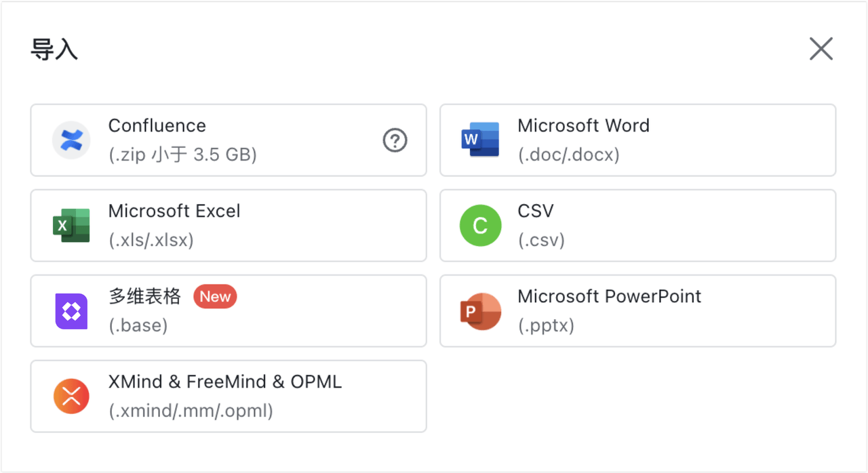This screenshot has width=868, height=473.
Task: Open the Confluence import help question mark
Action: point(395,140)
